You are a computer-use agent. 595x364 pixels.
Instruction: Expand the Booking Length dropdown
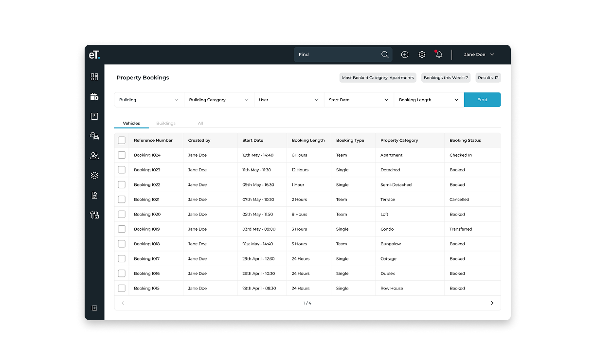coord(429,100)
